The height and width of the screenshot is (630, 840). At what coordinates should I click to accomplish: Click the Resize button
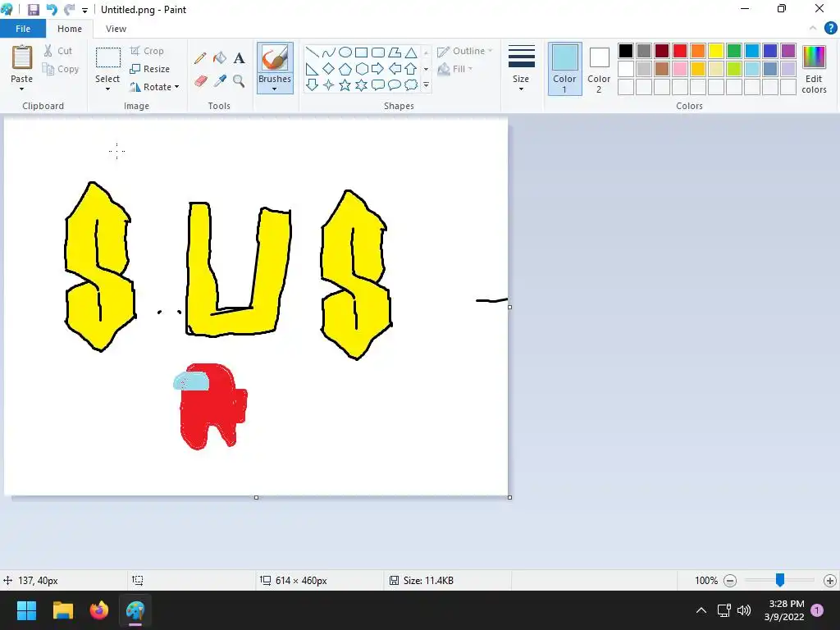pyautogui.click(x=150, y=69)
